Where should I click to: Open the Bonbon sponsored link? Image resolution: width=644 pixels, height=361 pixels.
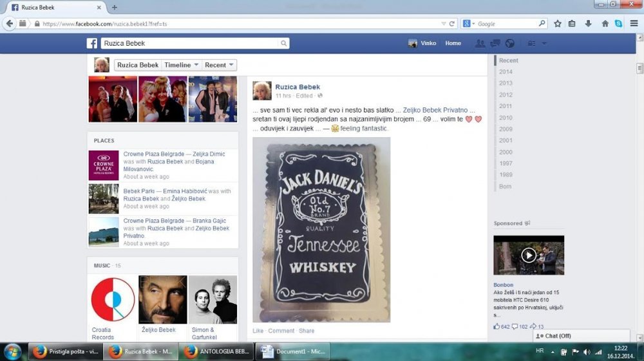pyautogui.click(x=503, y=284)
